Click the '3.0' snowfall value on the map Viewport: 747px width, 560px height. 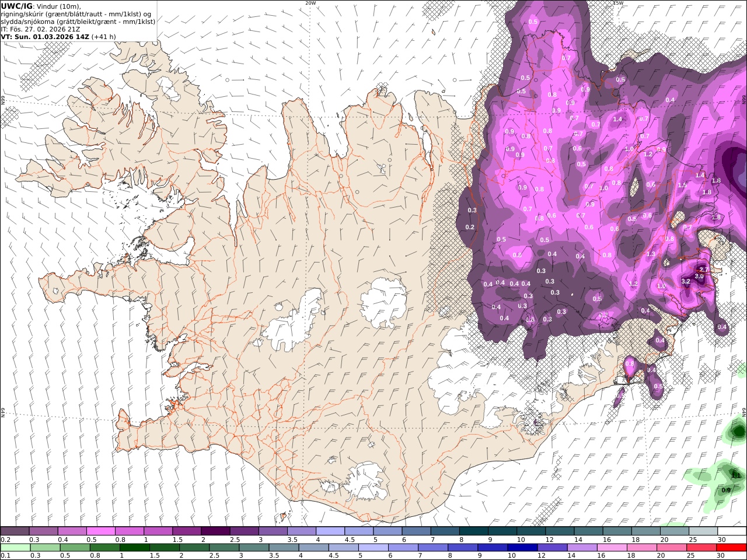point(699,276)
